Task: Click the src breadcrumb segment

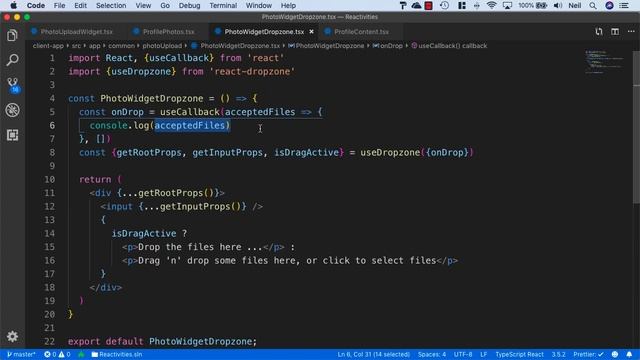Action: click(76, 46)
